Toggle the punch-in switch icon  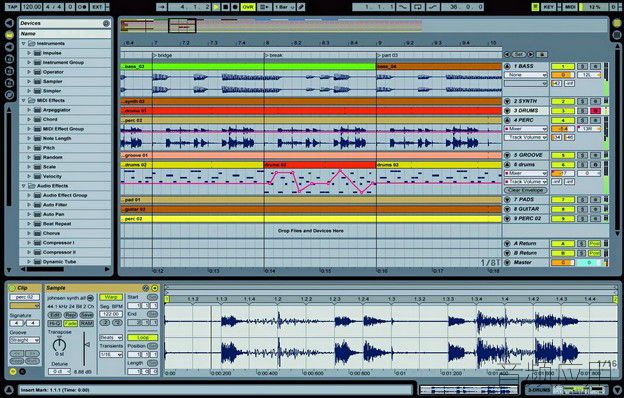click(x=403, y=7)
